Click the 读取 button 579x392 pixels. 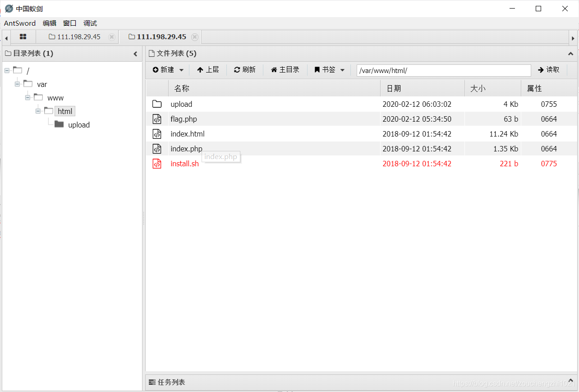549,70
